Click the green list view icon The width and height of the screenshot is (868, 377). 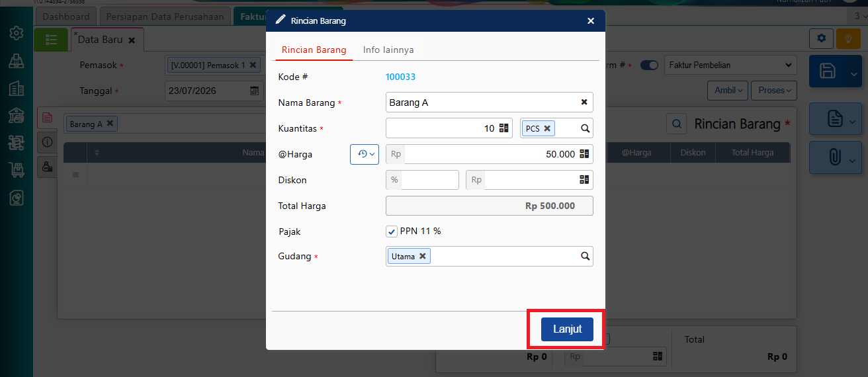tap(51, 40)
